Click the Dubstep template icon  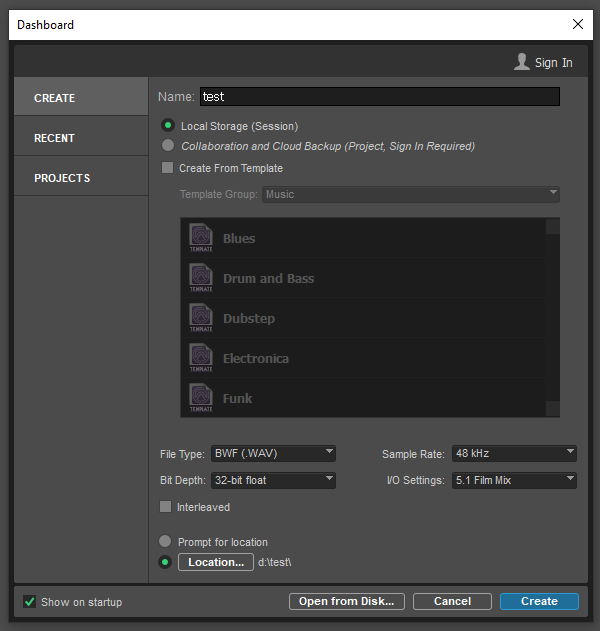point(201,318)
